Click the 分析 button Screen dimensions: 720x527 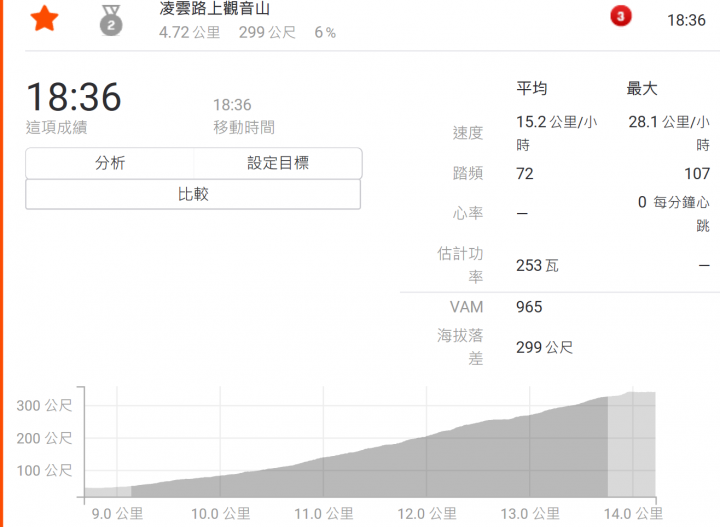(x=110, y=163)
